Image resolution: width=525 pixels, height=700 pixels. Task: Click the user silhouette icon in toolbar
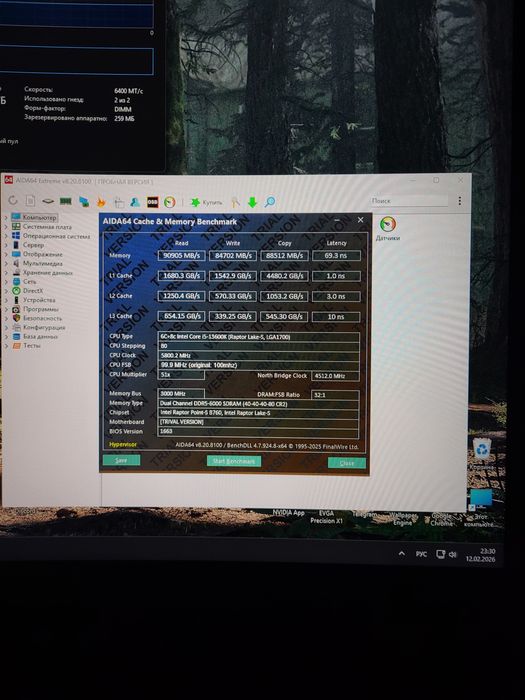coord(135,202)
